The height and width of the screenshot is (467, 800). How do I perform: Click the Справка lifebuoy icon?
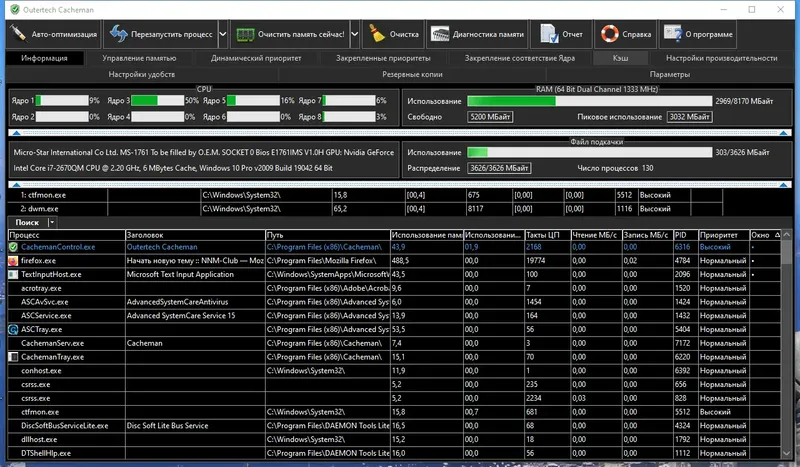(x=609, y=34)
